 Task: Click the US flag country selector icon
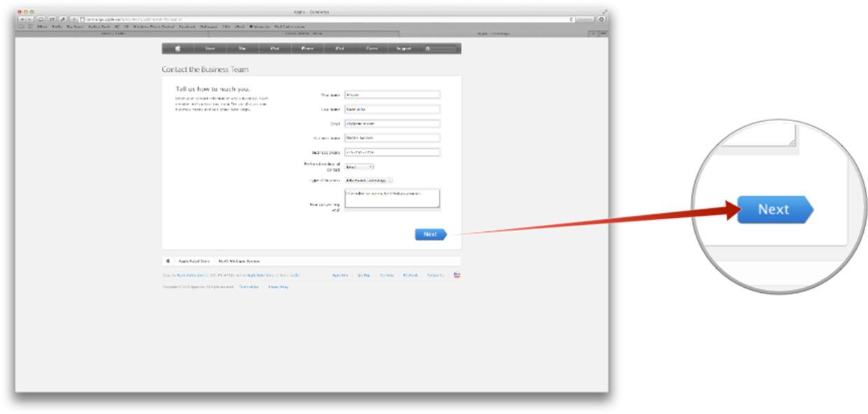457,275
